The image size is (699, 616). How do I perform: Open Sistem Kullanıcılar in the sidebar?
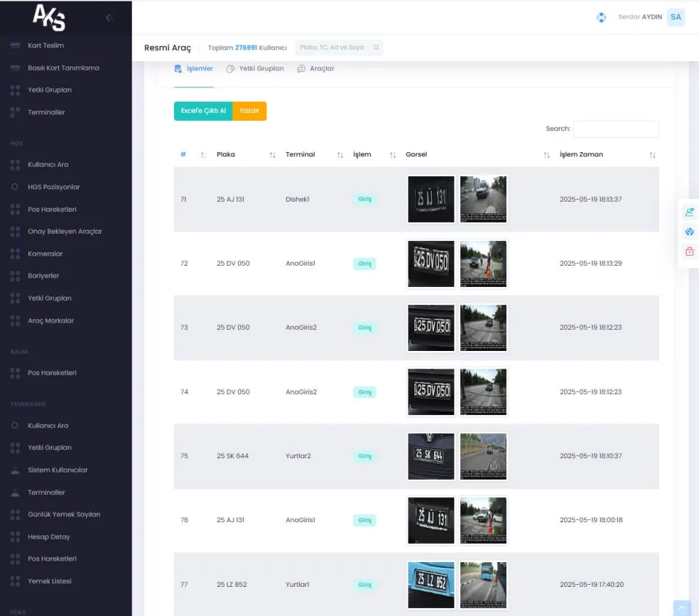click(x=58, y=470)
